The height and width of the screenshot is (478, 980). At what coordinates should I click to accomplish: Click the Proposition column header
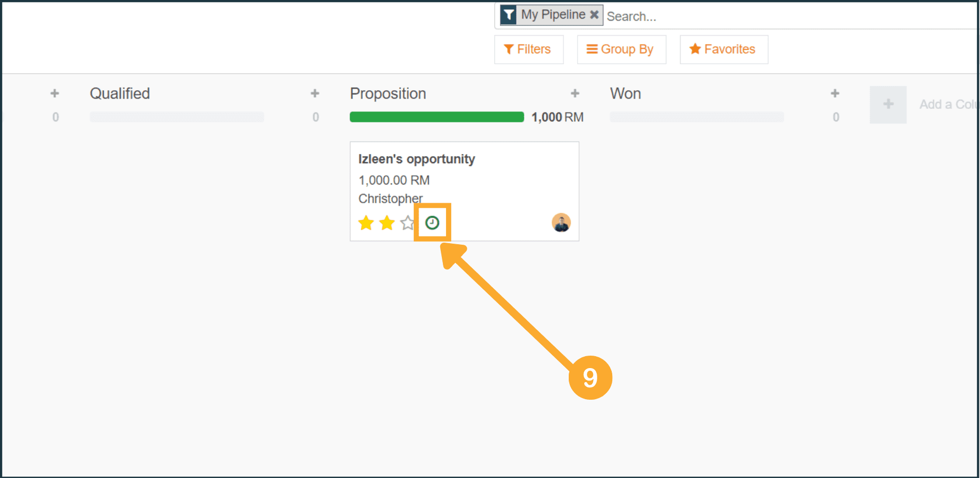388,93
